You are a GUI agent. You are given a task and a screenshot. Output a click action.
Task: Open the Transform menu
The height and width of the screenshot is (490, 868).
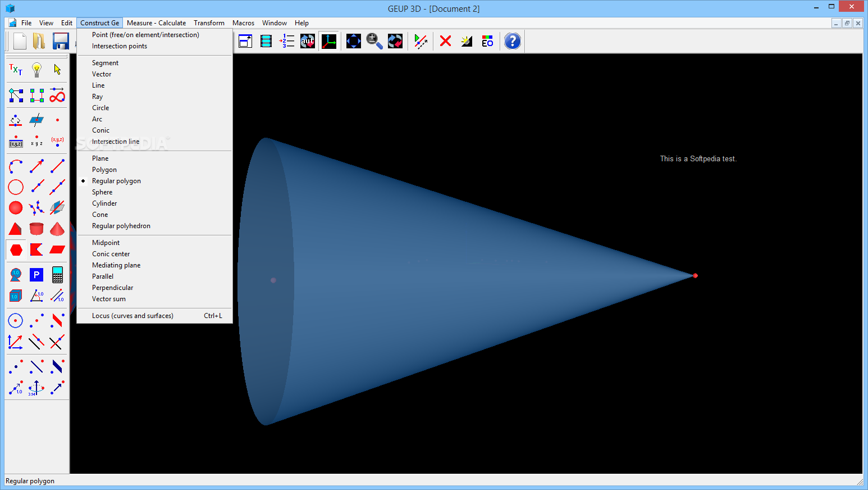(x=209, y=23)
